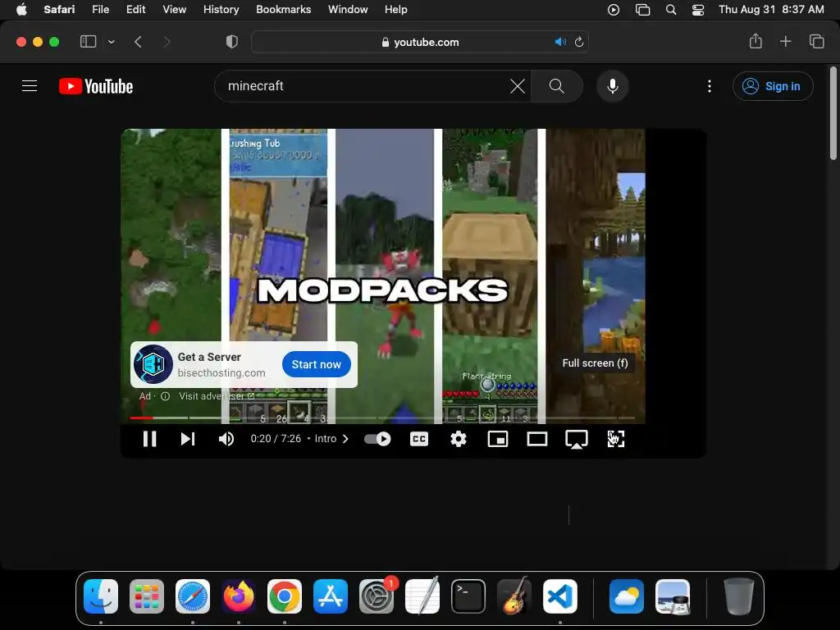Skip to the next video
840x630 pixels.
(188, 439)
